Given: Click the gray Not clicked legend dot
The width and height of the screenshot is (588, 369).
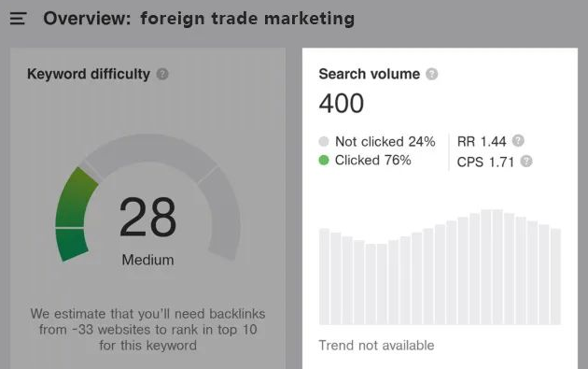Looking at the screenshot, I should point(324,141).
